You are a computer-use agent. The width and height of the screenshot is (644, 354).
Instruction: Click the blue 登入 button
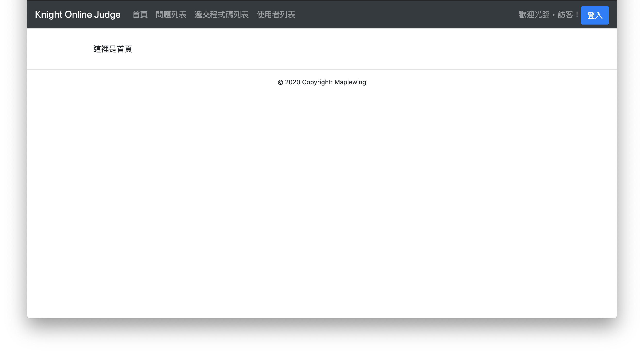595,15
